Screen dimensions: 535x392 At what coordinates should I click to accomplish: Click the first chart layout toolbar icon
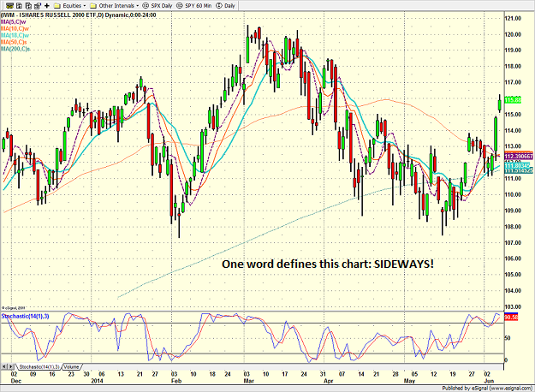(10, 5)
